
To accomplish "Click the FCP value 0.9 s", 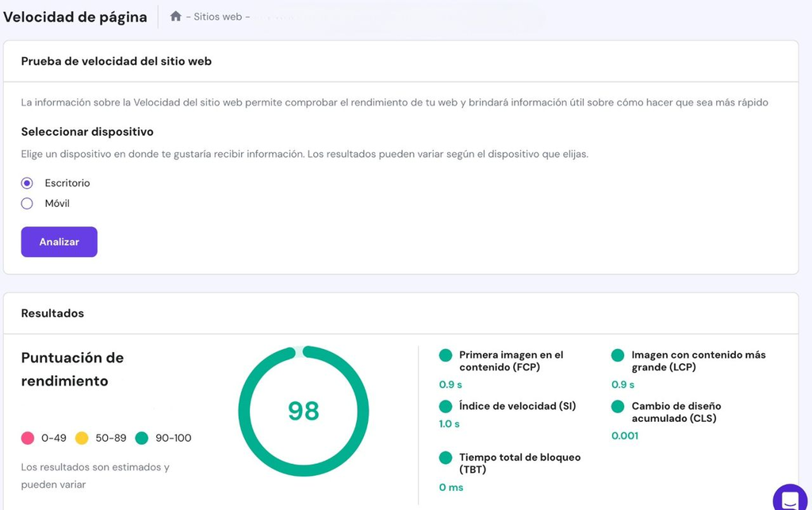I will [449, 384].
